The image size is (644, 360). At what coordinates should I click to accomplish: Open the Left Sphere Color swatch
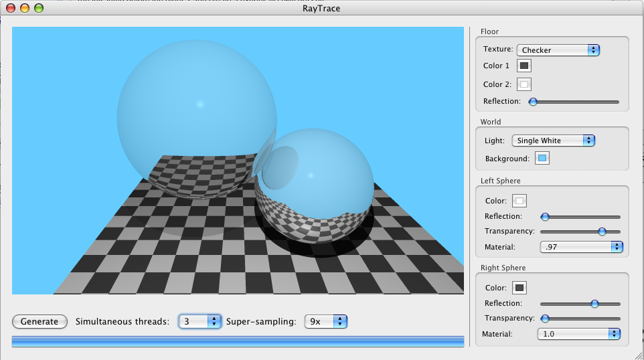point(519,201)
